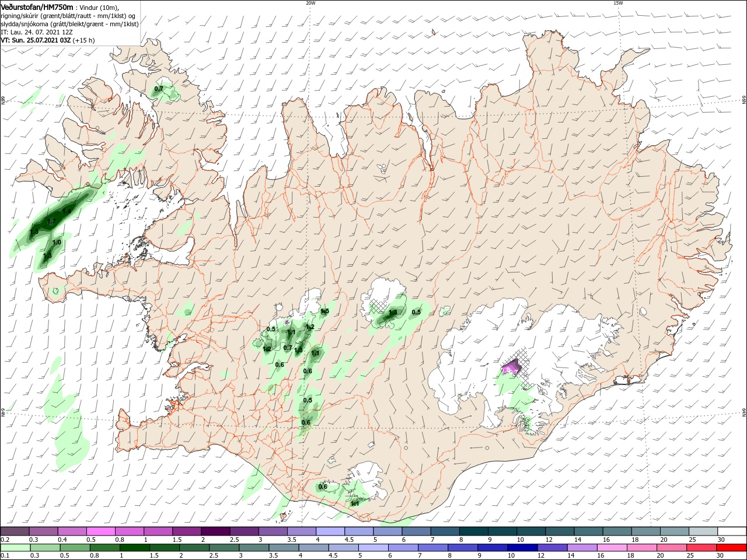Click the 1.0 rainfall value on the map

(57, 243)
